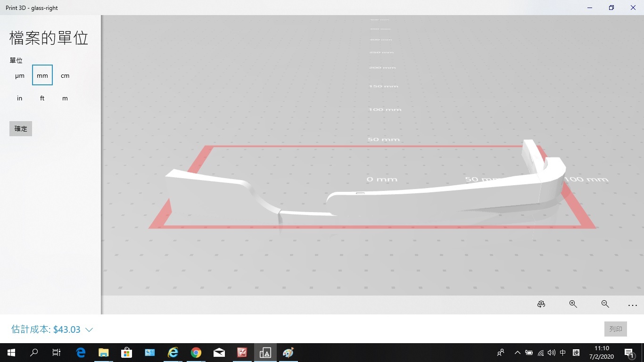Pick feet (ft) as the unit
The width and height of the screenshot is (644, 362).
[x=42, y=98]
